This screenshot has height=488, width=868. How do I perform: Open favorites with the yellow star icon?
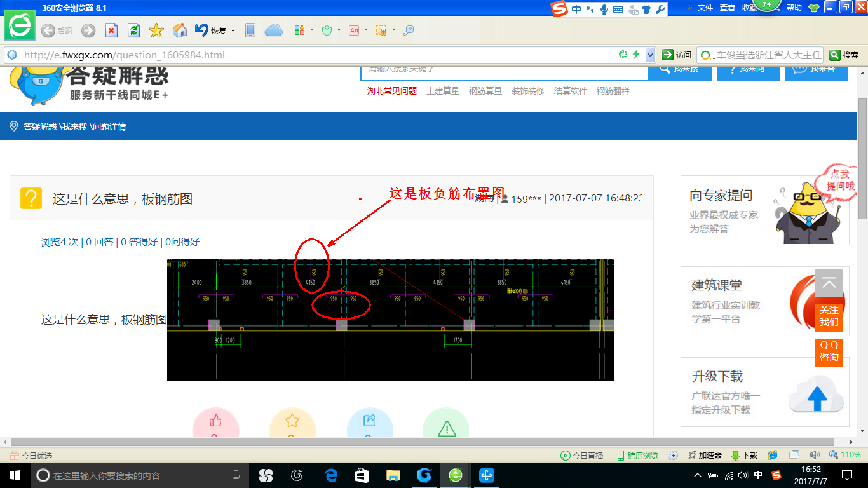point(156,30)
